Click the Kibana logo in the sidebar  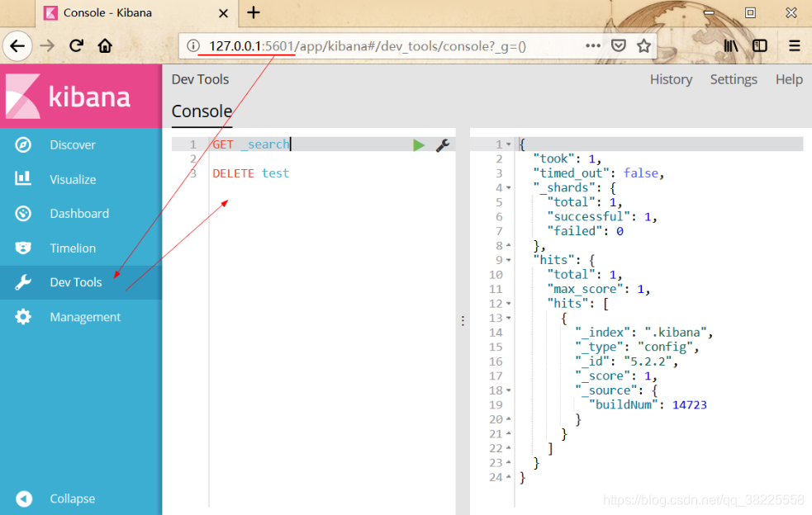(67, 97)
